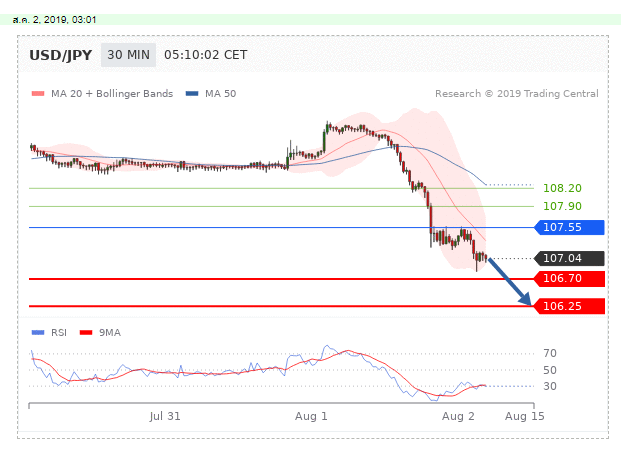Click the MA 20 + Bollinger Bands legend swatch

click(38, 94)
